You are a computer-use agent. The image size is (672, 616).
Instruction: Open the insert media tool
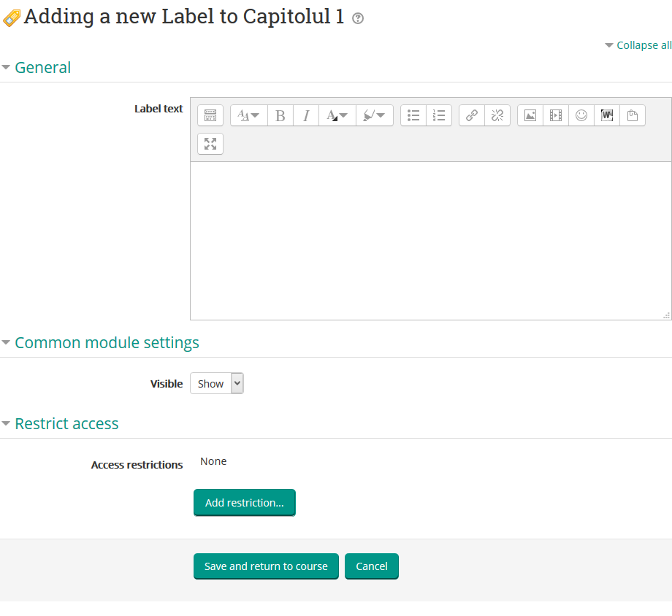[555, 115]
